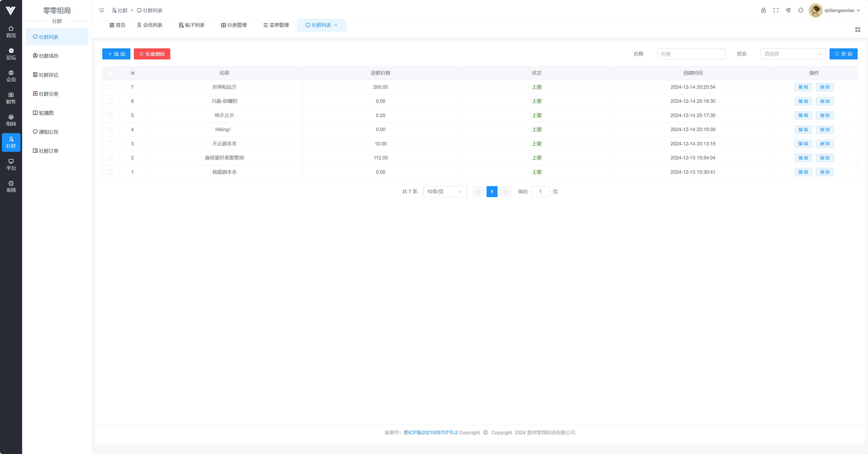Check the select-all header checkbox
Screen dimensions: 868x454
point(110,73)
